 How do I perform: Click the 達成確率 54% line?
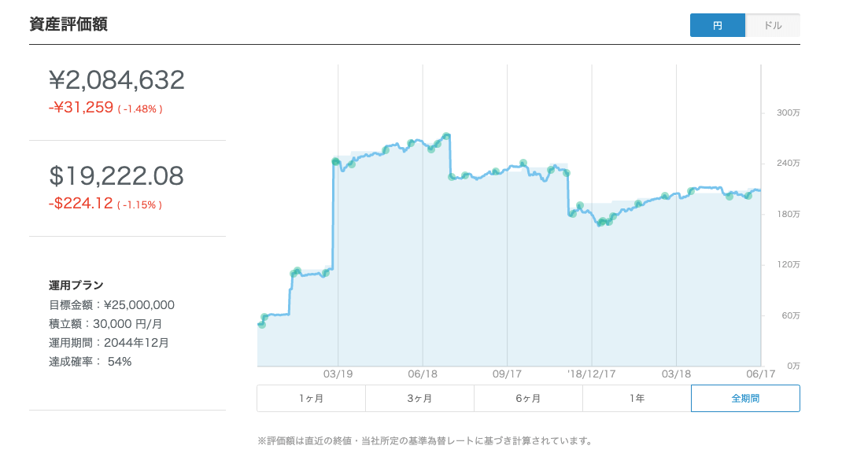(90, 362)
